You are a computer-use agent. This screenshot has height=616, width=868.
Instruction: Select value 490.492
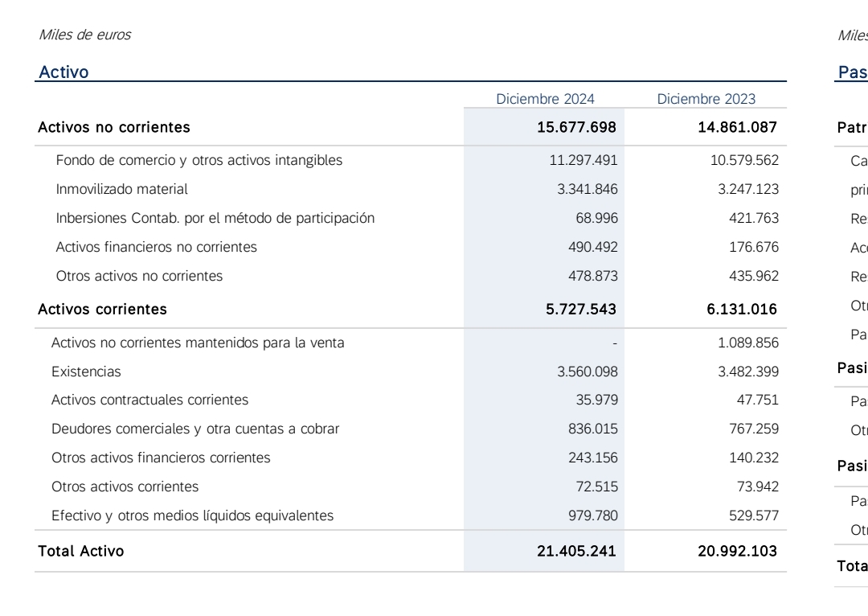(x=593, y=247)
